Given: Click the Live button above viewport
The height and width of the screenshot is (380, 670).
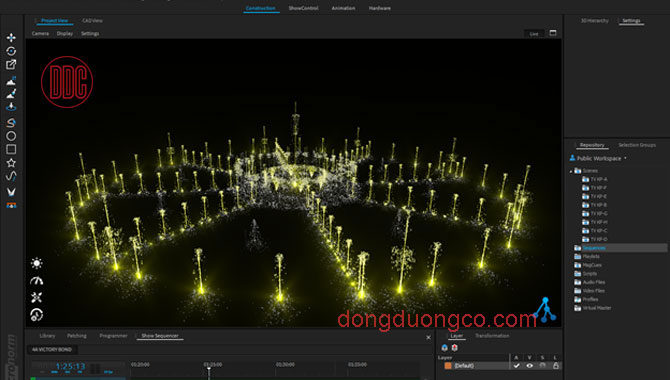Looking at the screenshot, I should [x=534, y=34].
